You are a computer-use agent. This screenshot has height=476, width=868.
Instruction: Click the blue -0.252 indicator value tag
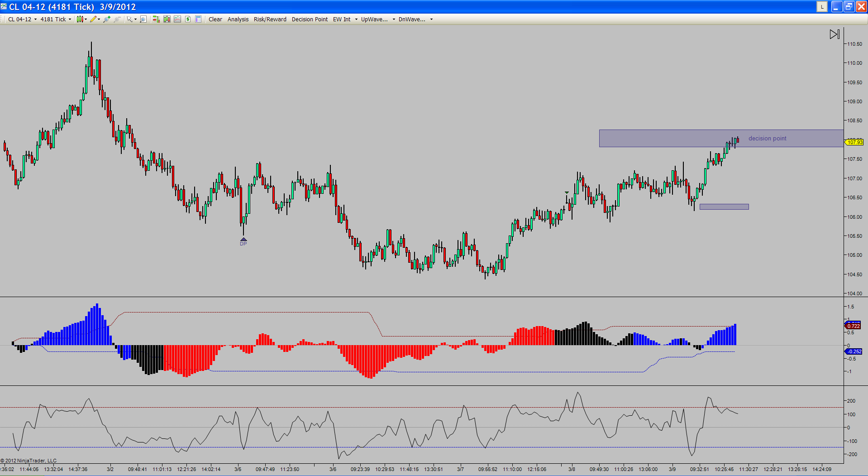(x=854, y=351)
